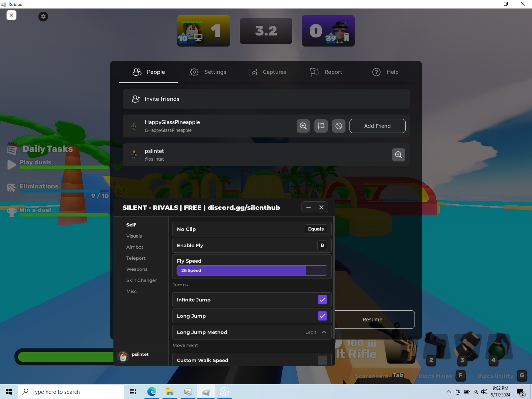The image size is (532, 399).
Task: Open the gear settings icon at top-left
Action: 43,16
